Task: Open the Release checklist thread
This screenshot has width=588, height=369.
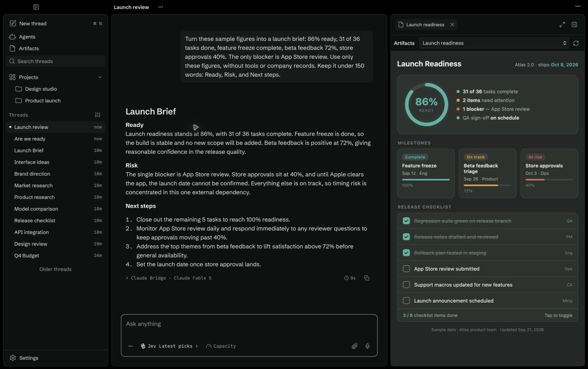Action: 55,221
